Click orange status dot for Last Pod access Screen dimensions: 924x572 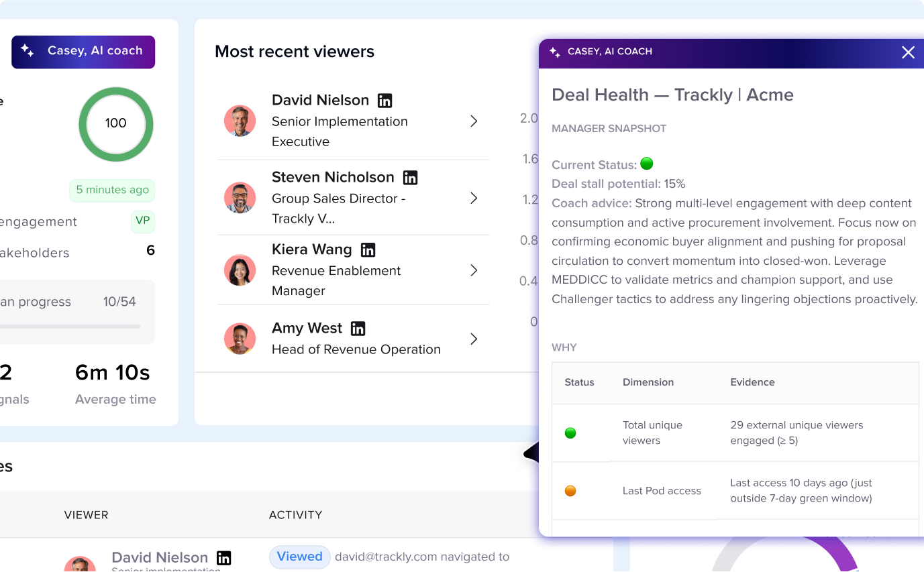pos(570,491)
